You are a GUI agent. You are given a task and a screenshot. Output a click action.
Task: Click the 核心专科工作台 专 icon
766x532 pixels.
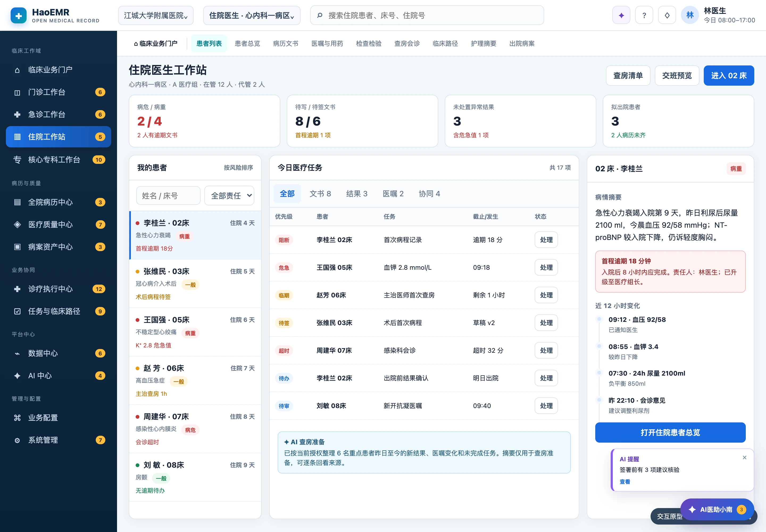pyautogui.click(x=17, y=160)
